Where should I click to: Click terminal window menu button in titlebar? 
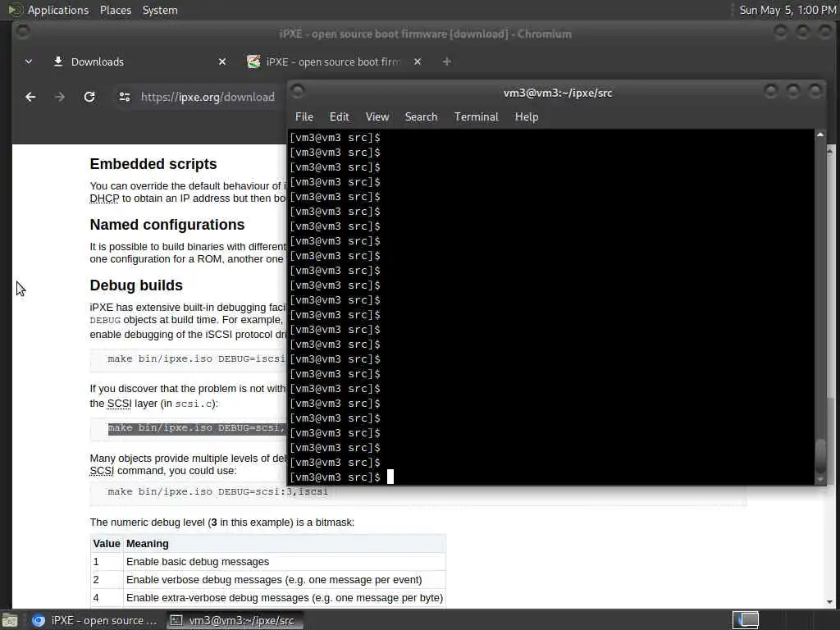[x=298, y=91]
